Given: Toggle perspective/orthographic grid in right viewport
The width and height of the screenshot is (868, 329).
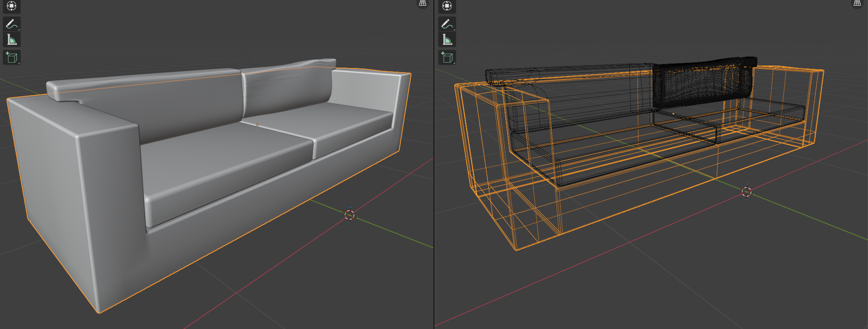Looking at the screenshot, I should 857,4.
